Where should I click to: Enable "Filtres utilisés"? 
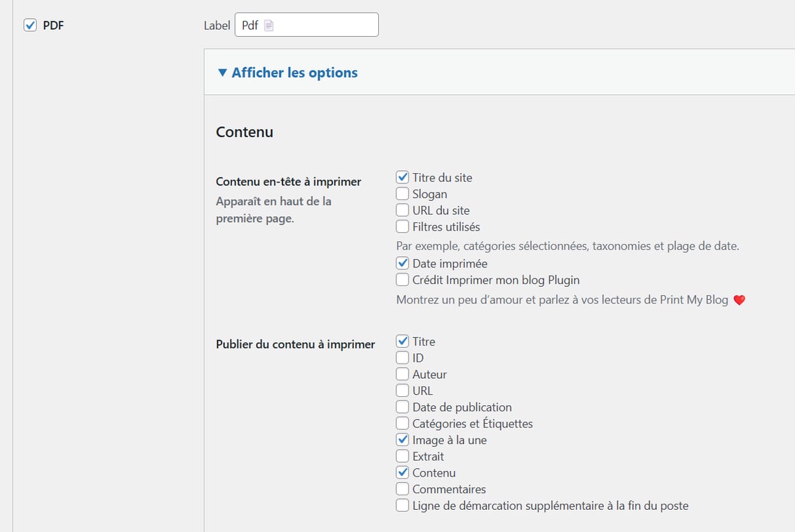pyautogui.click(x=402, y=227)
